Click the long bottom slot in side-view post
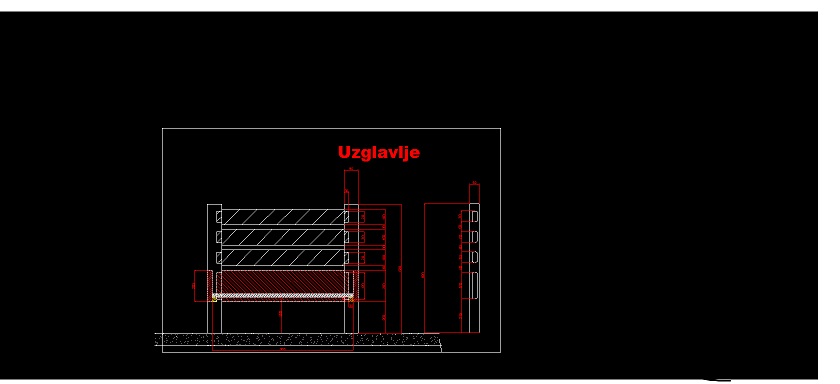840x384 pixels. pos(474,285)
